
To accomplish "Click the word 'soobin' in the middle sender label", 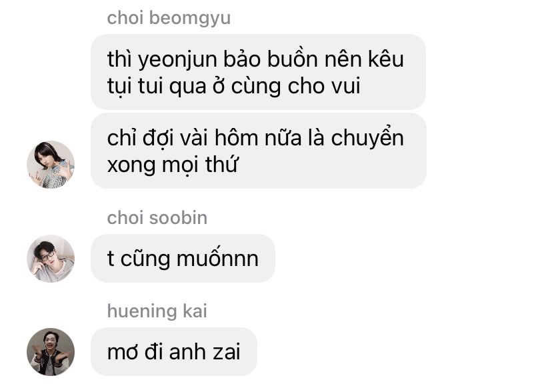I will click(178, 218).
